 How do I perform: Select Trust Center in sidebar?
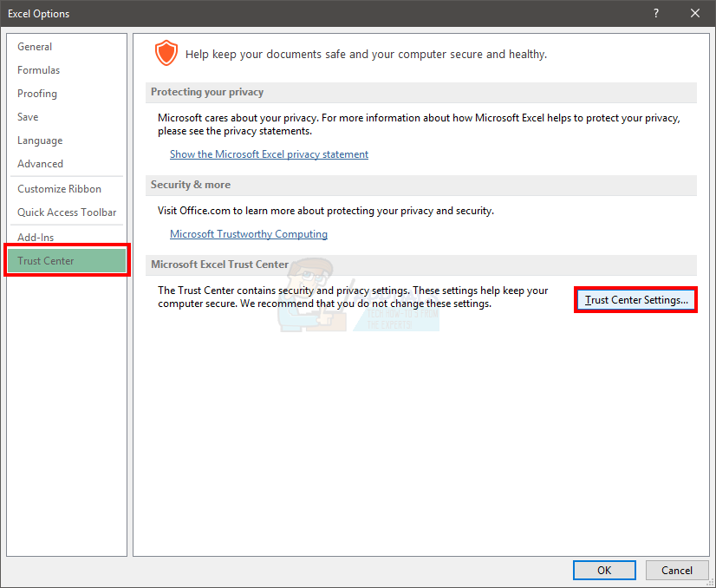pyautogui.click(x=46, y=261)
